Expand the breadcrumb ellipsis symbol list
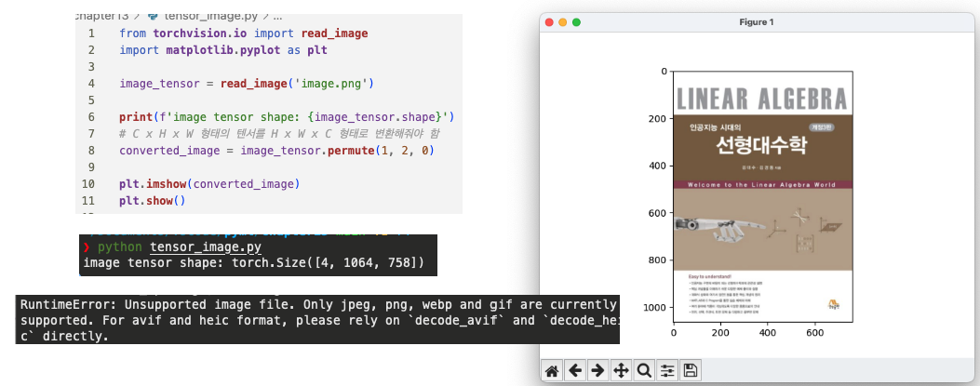 [277, 17]
